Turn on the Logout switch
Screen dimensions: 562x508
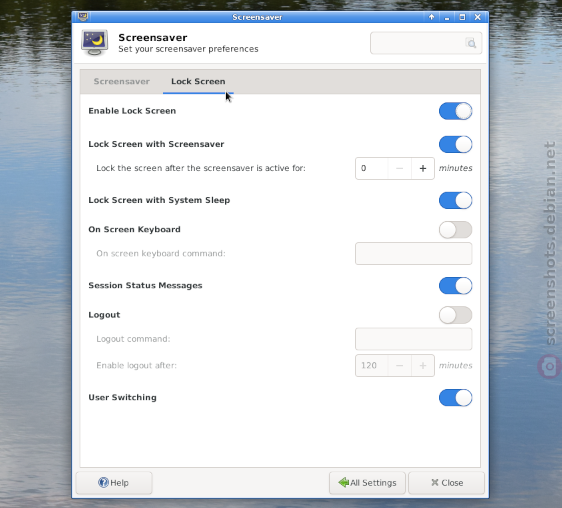(x=456, y=315)
